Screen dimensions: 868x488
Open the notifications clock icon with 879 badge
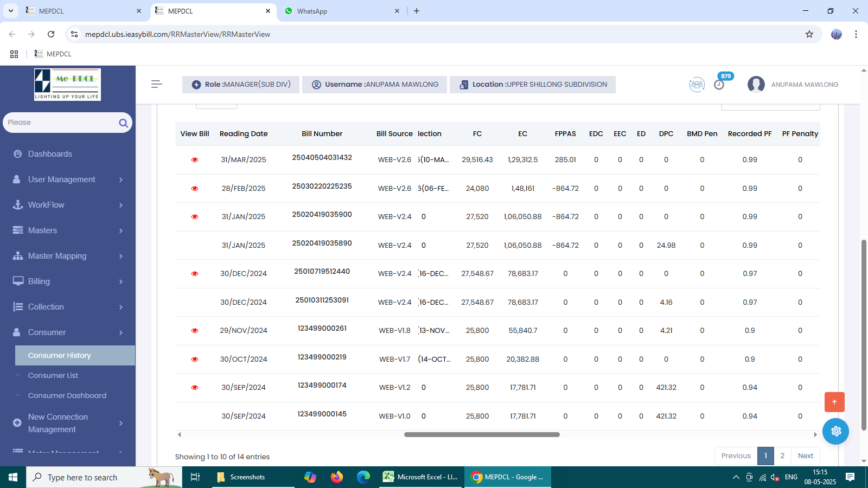719,85
